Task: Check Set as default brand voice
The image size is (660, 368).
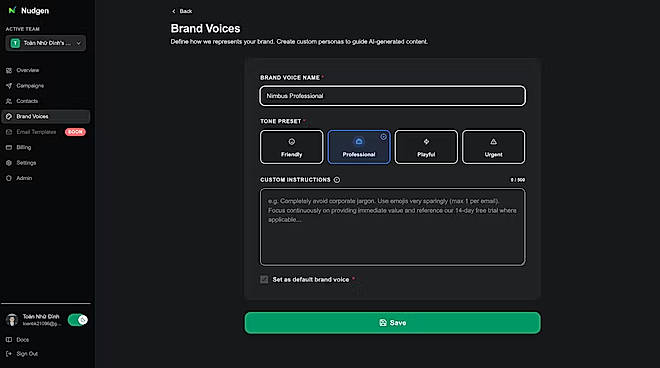Action: [264, 280]
